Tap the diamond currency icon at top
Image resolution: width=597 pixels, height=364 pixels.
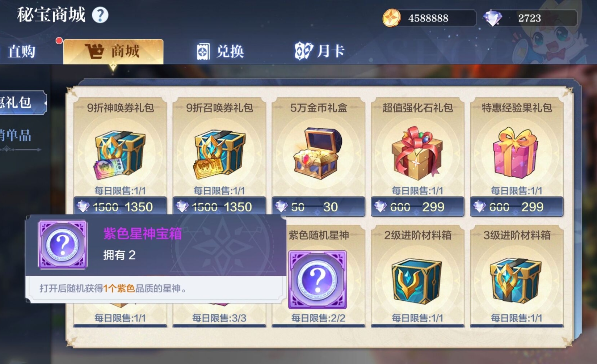coord(493,18)
